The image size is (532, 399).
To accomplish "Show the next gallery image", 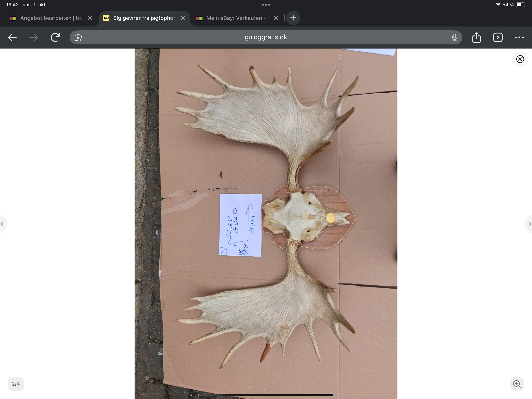I will click(529, 224).
